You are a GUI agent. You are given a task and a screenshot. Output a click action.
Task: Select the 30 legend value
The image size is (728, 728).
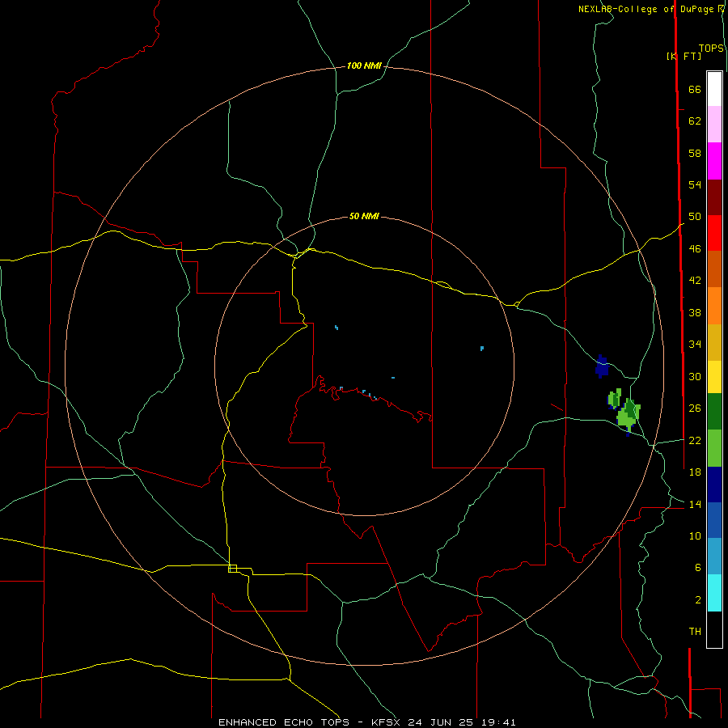click(695, 376)
